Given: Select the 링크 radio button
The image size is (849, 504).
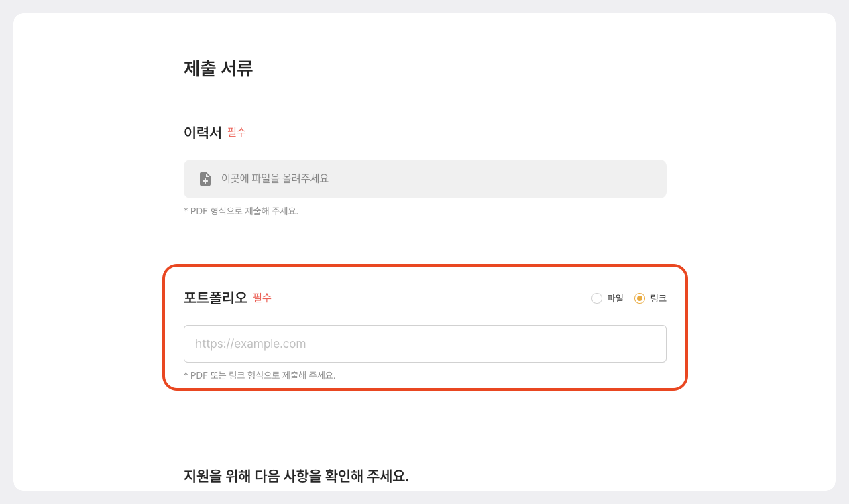Looking at the screenshot, I should (639, 298).
